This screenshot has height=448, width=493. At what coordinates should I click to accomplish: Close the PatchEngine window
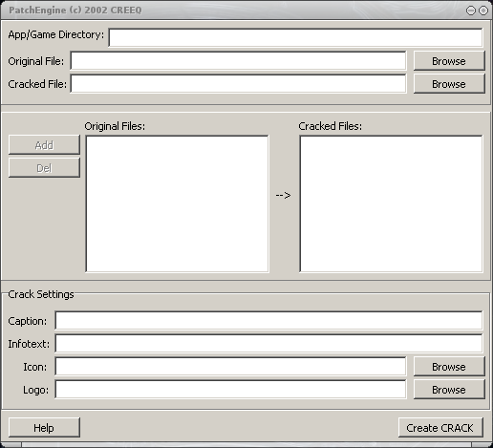[x=483, y=11]
